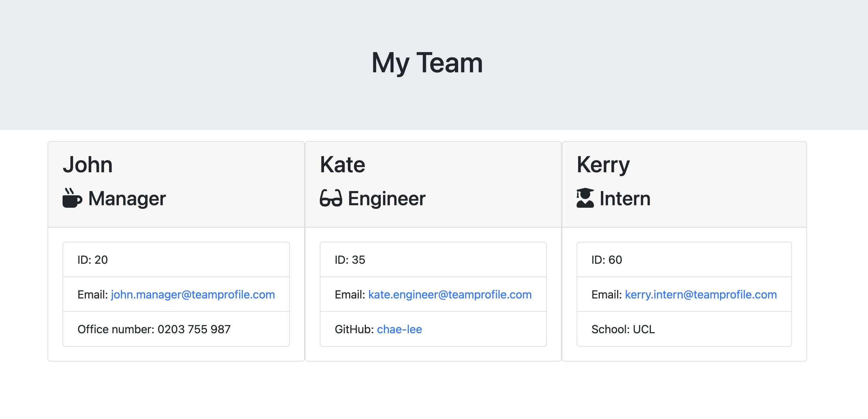
Task: Open john.manager@teamprofile.com email link
Action: coord(193,295)
